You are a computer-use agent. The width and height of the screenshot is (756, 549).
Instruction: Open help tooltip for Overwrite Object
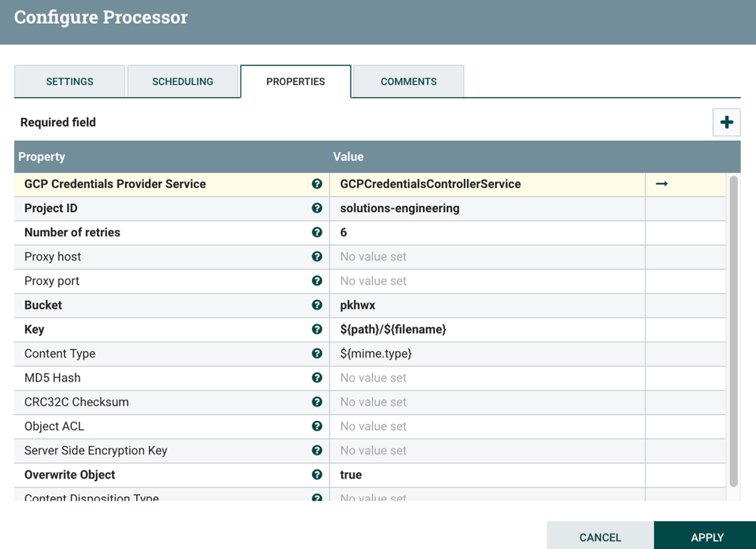click(x=317, y=475)
